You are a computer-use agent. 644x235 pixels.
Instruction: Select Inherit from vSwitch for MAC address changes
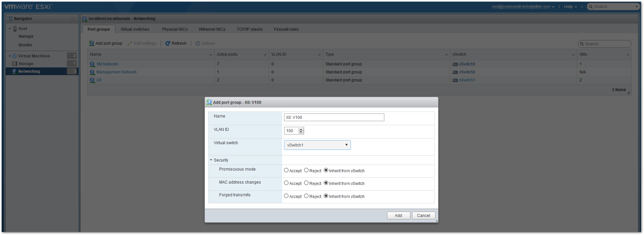coord(326,183)
